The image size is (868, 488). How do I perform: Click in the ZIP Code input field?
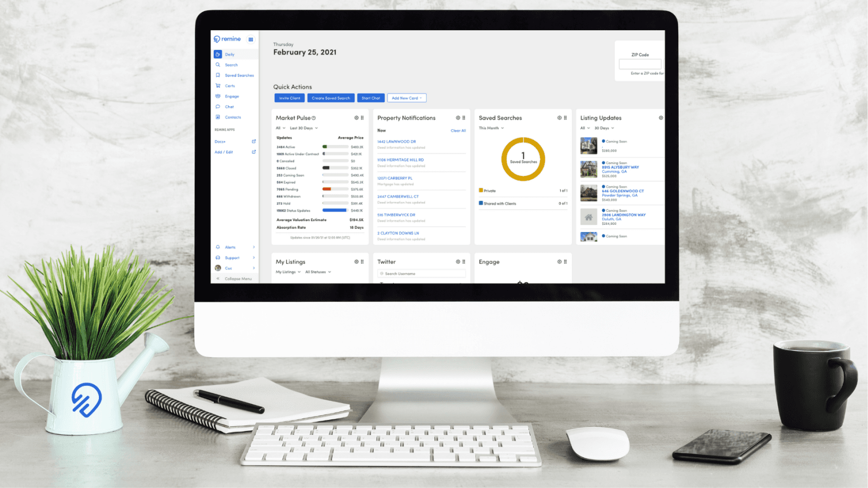pos(640,64)
